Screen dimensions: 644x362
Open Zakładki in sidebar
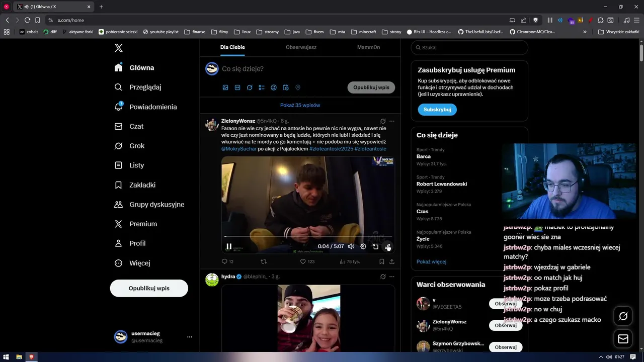(135, 185)
